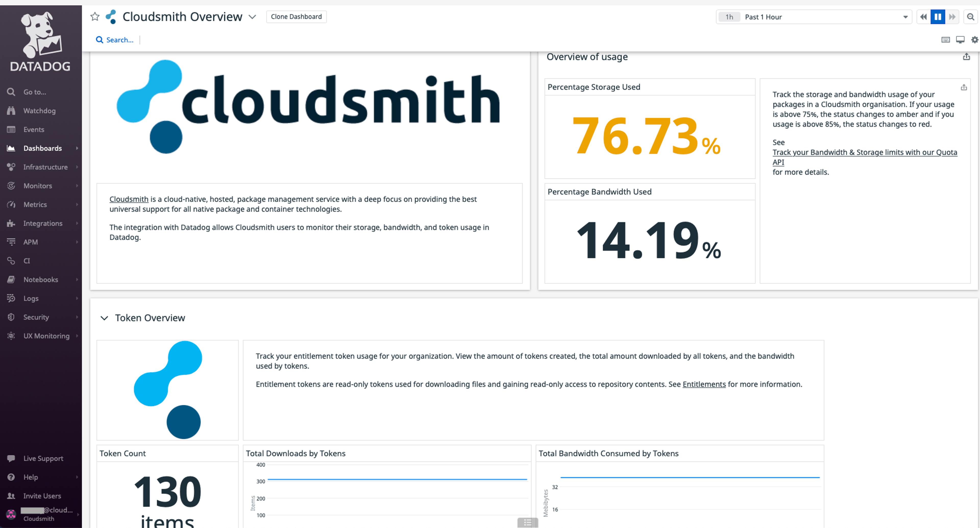Viewport: 980px width, 528px height.
Task: Click the export icon on usage note
Action: tap(964, 88)
